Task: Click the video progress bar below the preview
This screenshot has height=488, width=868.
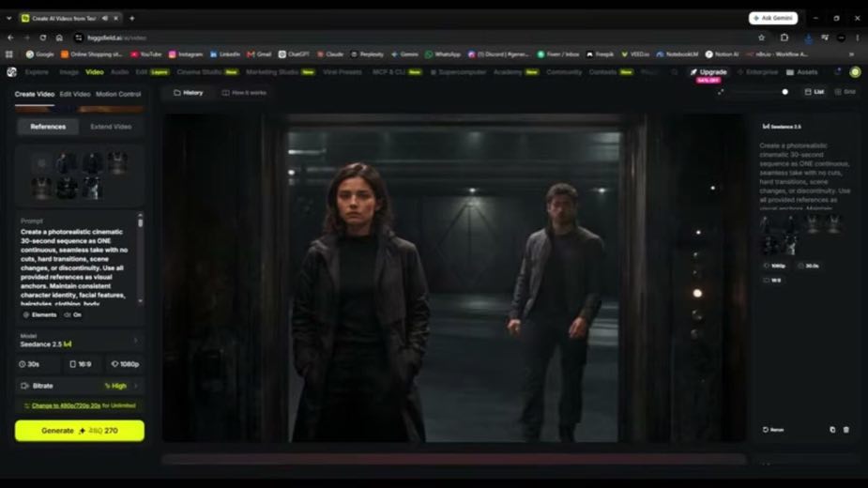Action: (x=454, y=459)
